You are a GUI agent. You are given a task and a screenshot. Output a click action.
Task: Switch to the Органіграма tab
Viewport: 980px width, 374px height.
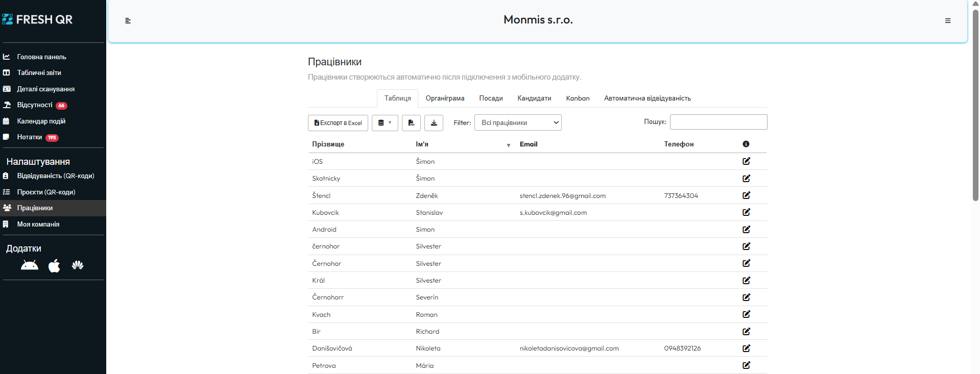pos(445,98)
